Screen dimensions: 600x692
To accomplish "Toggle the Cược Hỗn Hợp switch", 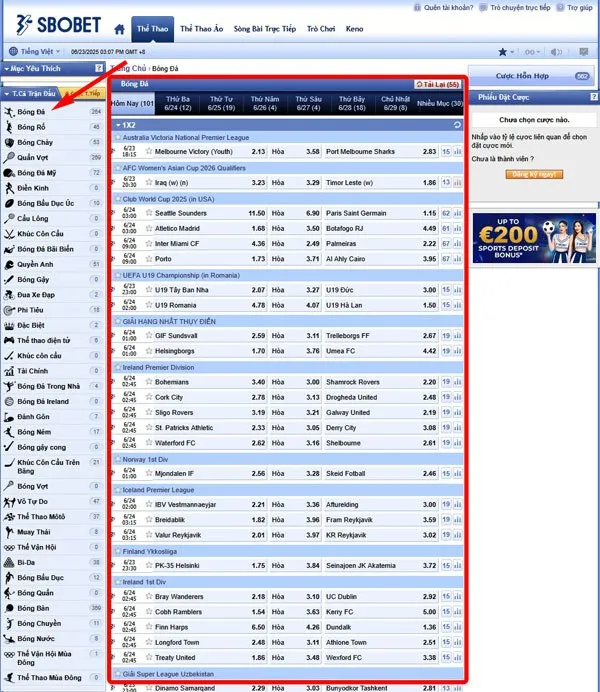I will pos(582,76).
